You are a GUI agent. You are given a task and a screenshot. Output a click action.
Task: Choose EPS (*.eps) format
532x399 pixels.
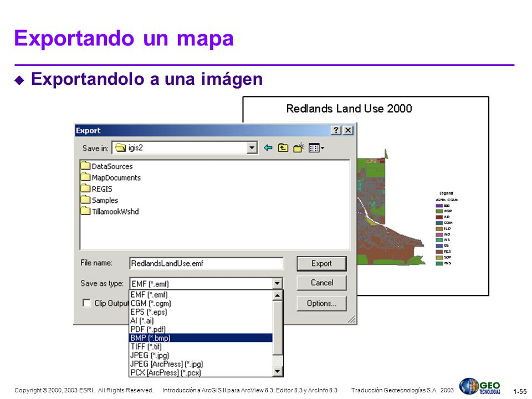point(201,312)
